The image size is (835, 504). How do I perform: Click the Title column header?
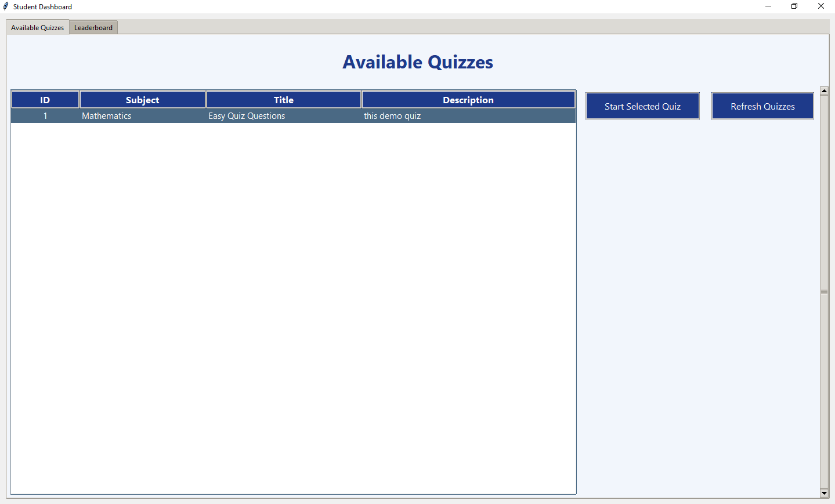[283, 99]
